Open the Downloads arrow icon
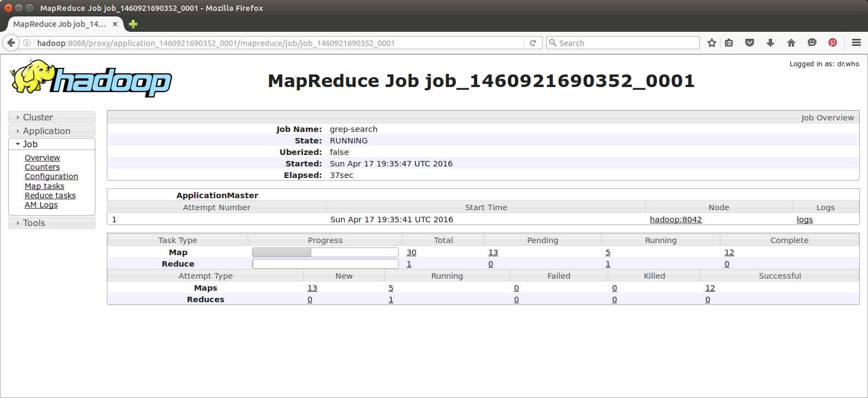Viewport: 868px width, 398px height. click(x=770, y=43)
